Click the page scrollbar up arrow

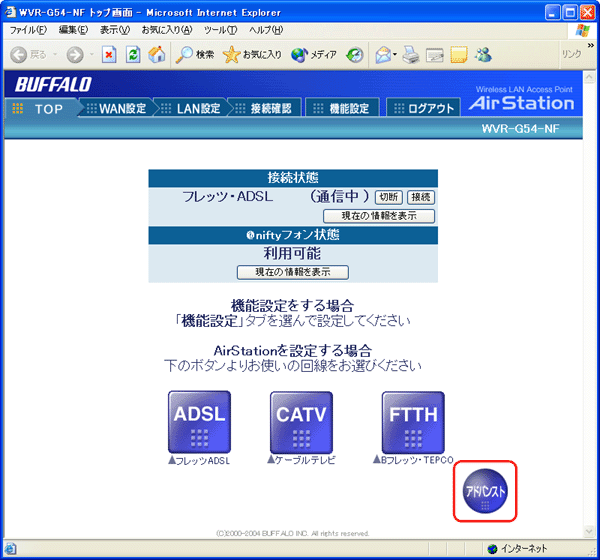tap(589, 78)
